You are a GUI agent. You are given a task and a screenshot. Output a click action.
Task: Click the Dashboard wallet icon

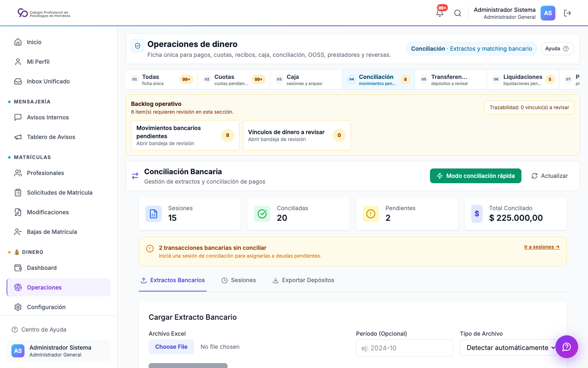(18, 268)
